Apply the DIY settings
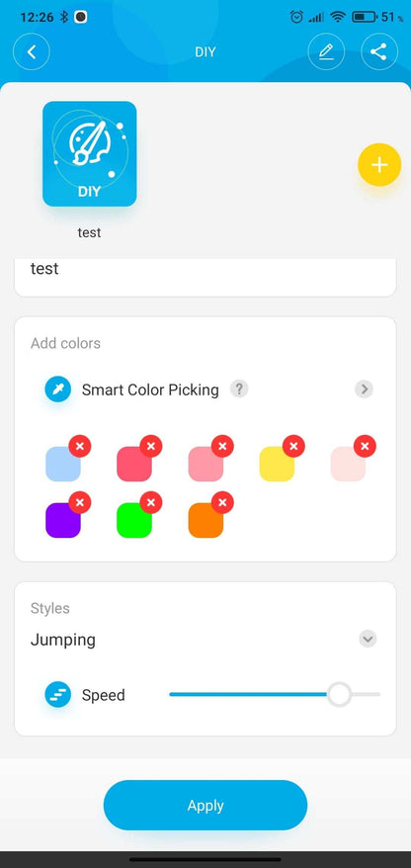Viewport: 411px width, 868px height. pos(205,805)
